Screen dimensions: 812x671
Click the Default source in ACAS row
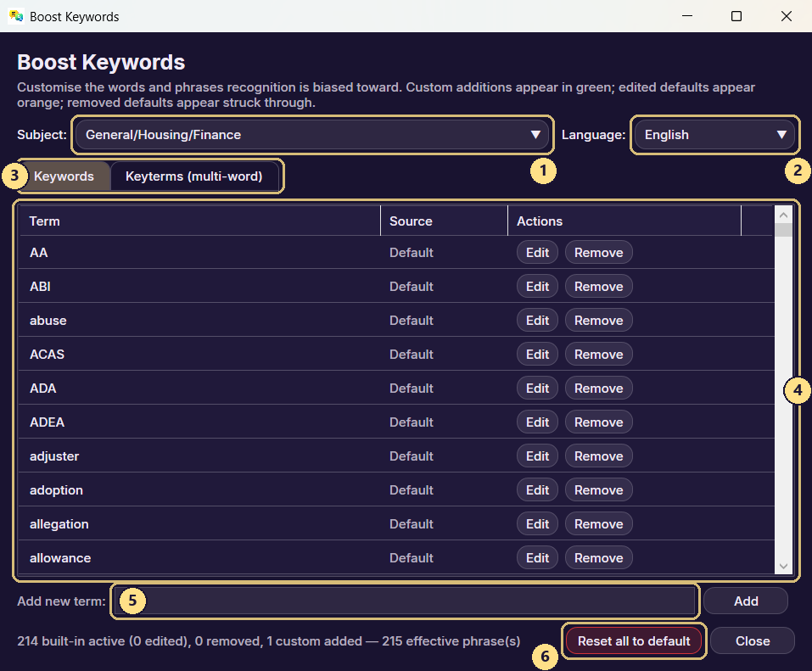[412, 354]
